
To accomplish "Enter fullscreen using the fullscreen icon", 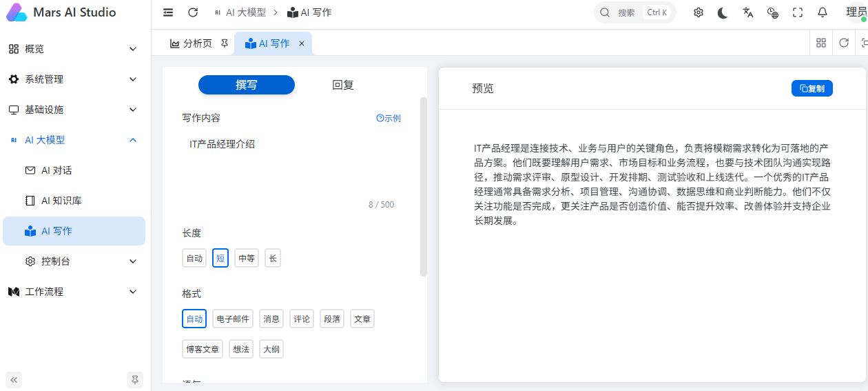I will [x=798, y=12].
